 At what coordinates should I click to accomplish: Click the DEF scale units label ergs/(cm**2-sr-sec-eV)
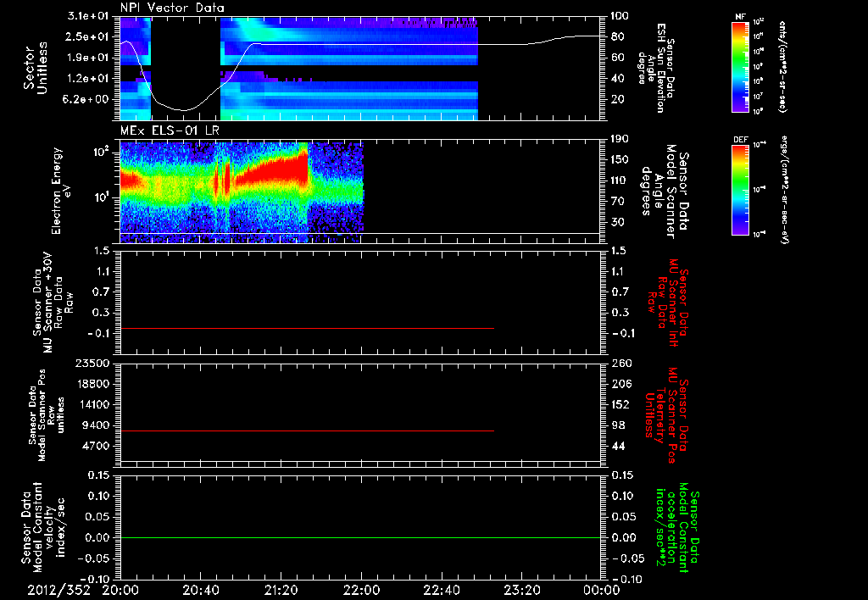pos(783,189)
